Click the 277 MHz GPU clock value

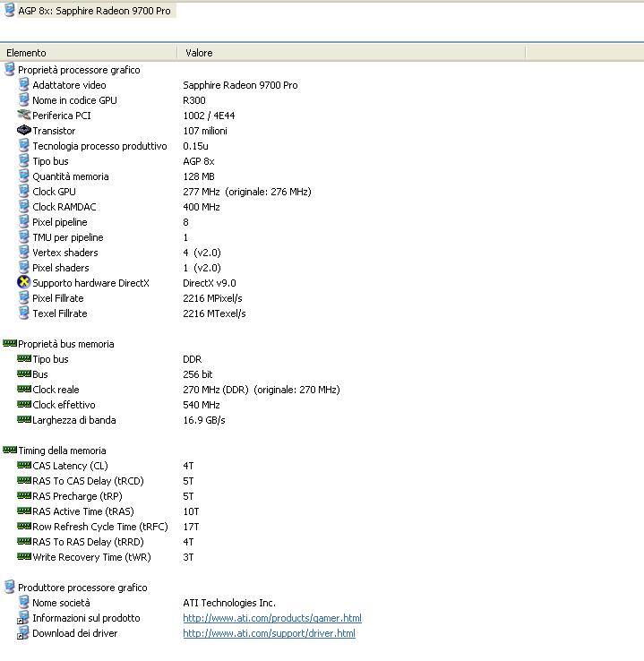tap(247, 192)
